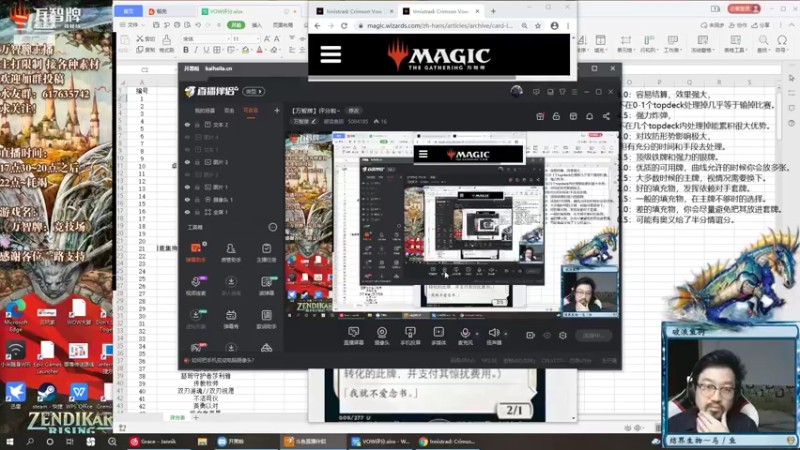Toggle visibility of layer 图片 3
Image resolution: width=800 pixels, height=450 pixels.
click(187, 162)
